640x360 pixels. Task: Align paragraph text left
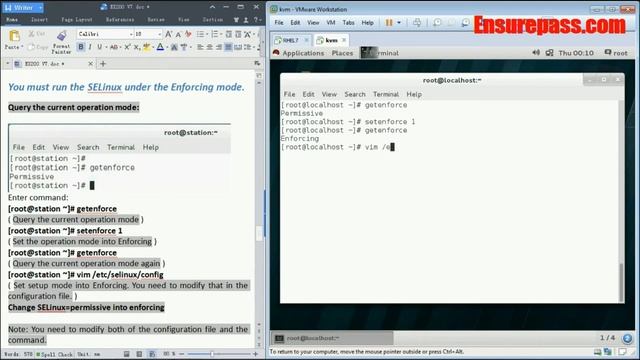[x=200, y=47]
